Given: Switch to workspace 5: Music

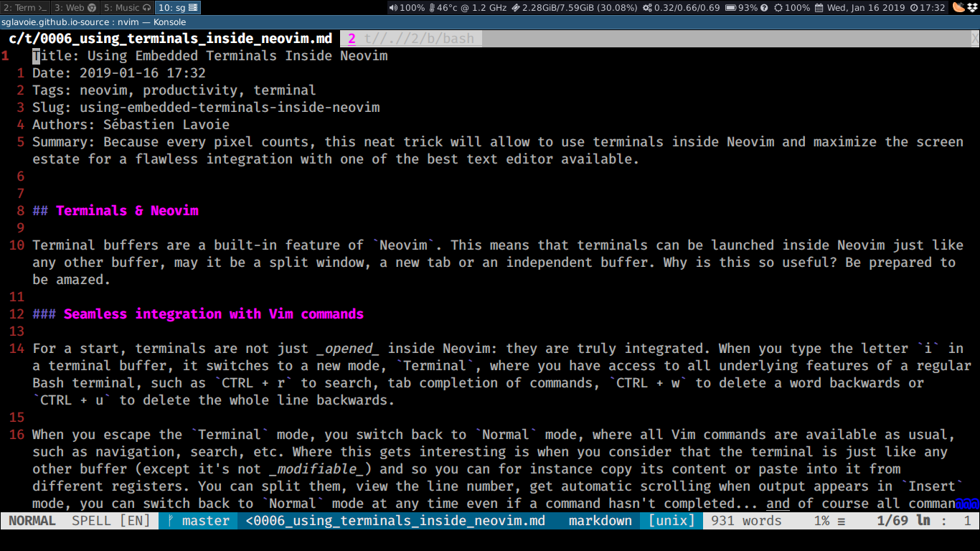Looking at the screenshot, I should (127, 8).
